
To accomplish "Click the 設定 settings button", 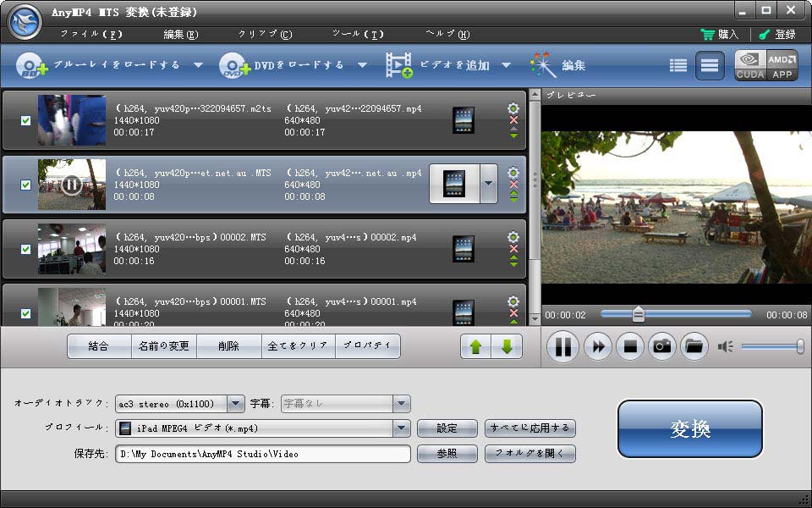I will (447, 428).
